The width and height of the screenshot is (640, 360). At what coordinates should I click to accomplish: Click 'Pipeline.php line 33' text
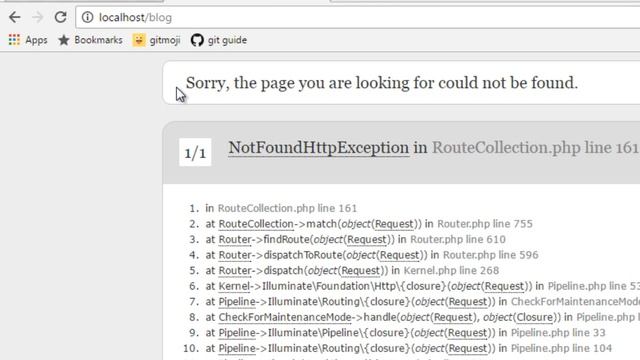point(558,332)
